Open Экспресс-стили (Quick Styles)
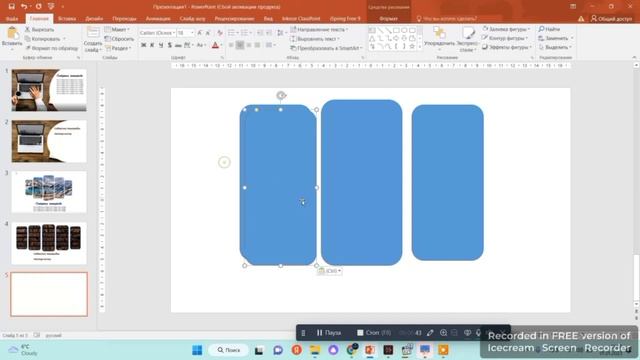The height and width of the screenshot is (360, 640). pos(468,39)
